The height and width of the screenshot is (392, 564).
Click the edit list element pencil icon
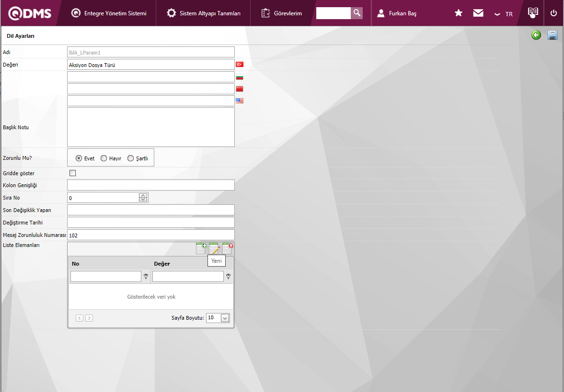(x=214, y=248)
